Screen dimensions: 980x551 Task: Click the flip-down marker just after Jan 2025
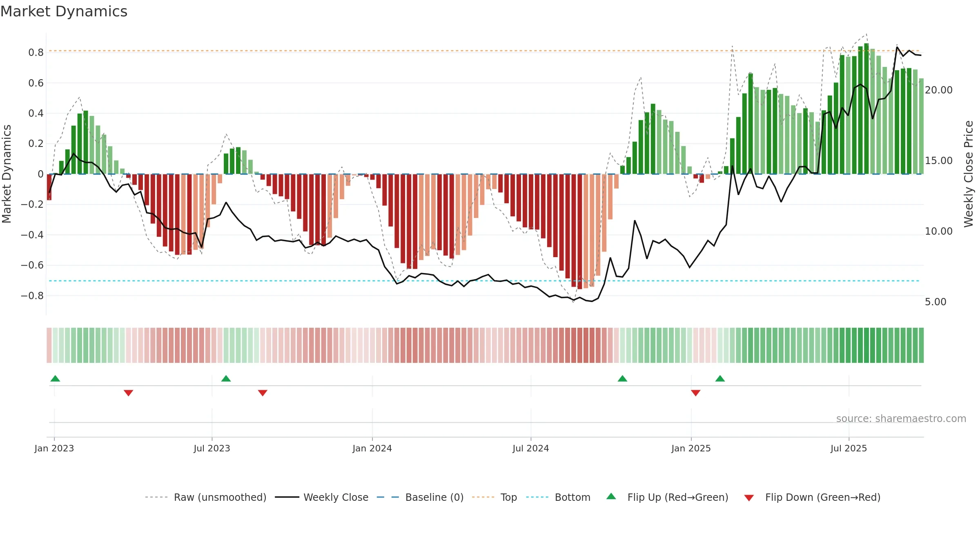696,393
